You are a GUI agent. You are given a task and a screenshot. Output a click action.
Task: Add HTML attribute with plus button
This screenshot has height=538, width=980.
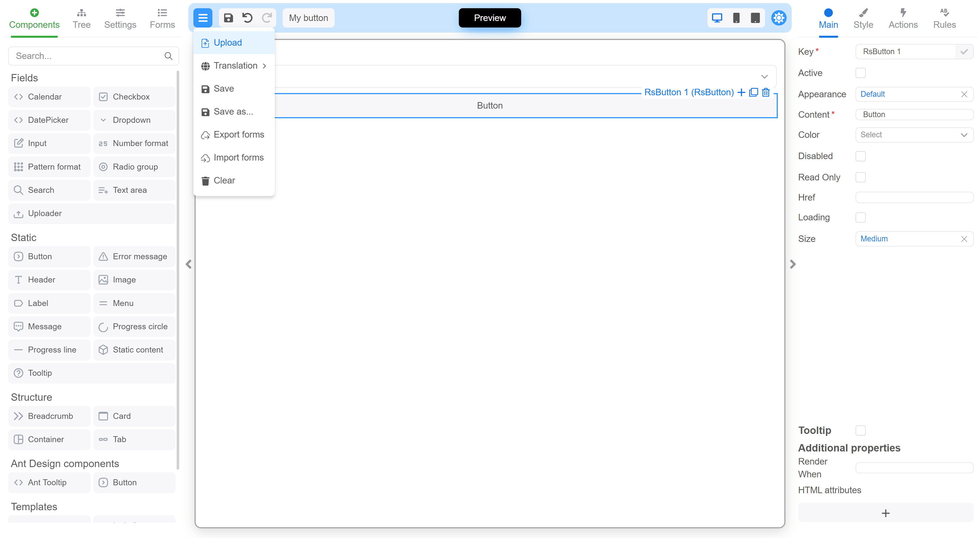click(x=885, y=513)
